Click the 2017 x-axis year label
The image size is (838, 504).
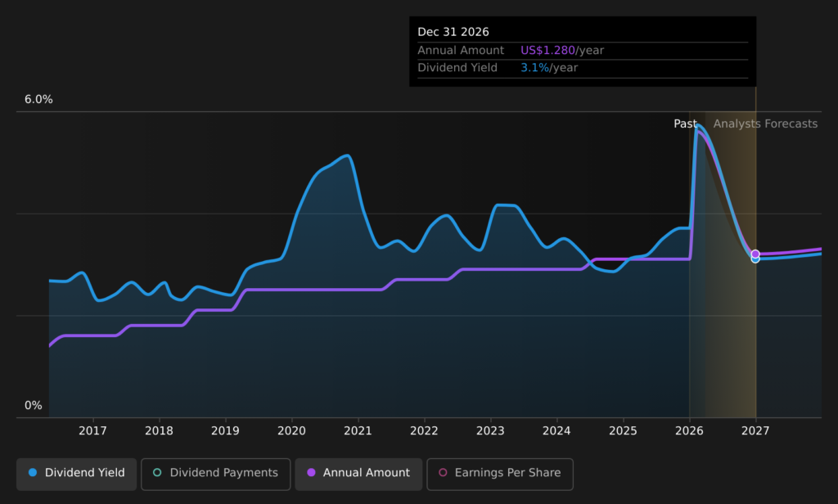coord(93,431)
